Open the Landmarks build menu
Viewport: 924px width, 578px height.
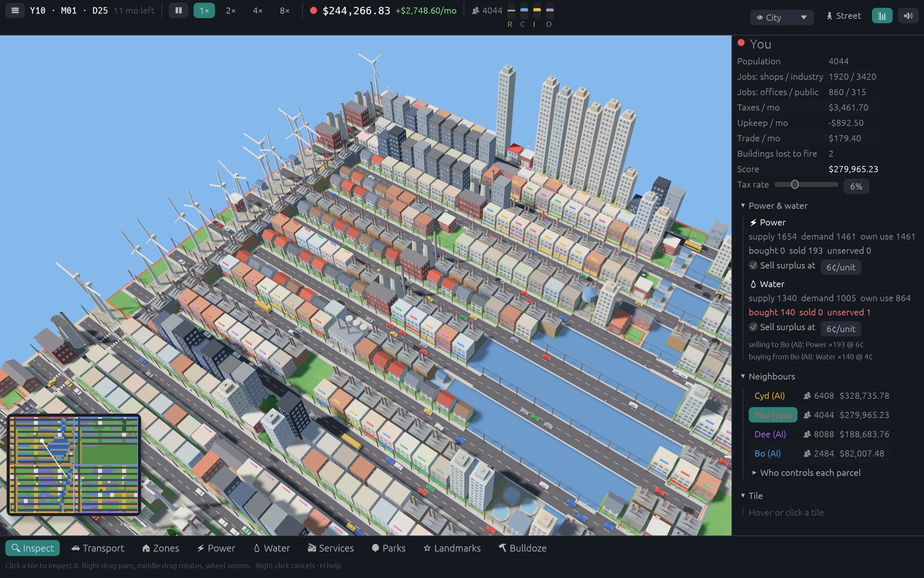point(452,548)
